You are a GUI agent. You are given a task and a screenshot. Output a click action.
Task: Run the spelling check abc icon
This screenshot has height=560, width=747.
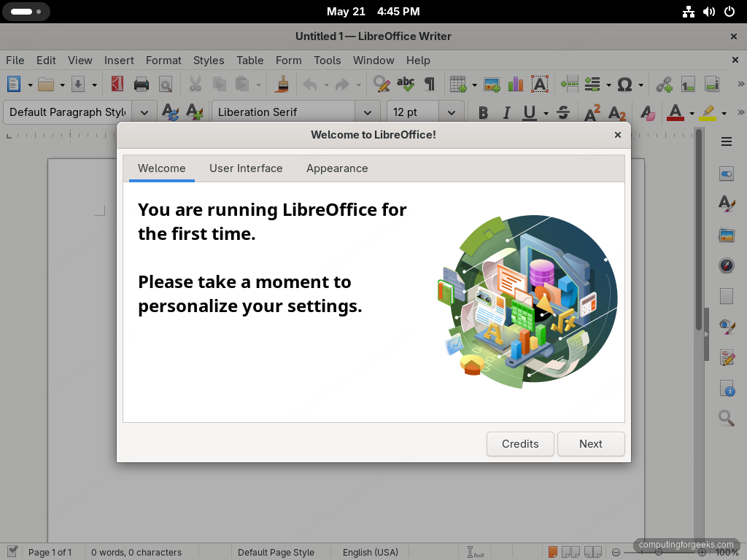pyautogui.click(x=406, y=85)
